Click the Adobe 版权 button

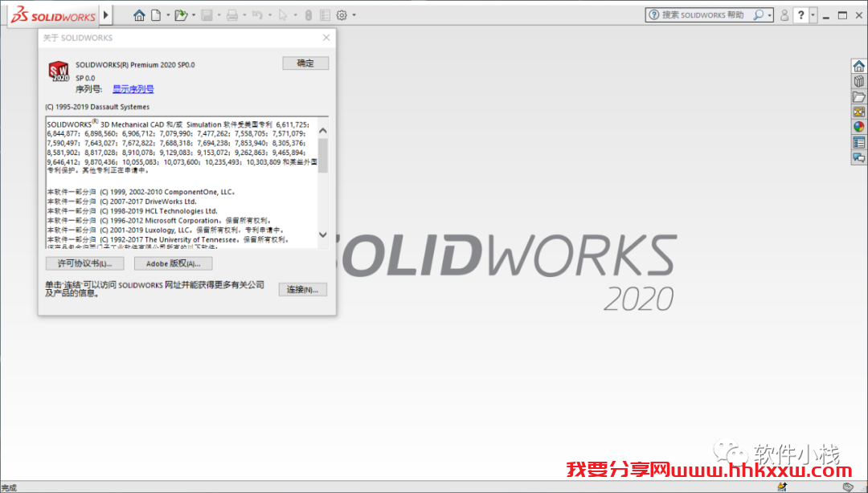point(174,263)
